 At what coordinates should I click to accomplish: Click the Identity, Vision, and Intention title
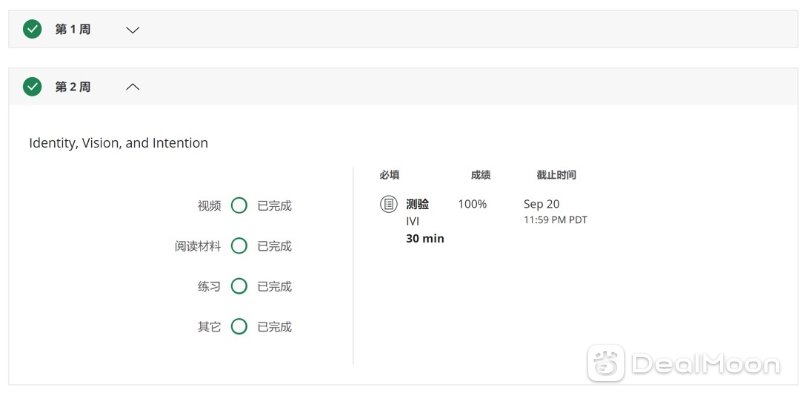tap(118, 143)
